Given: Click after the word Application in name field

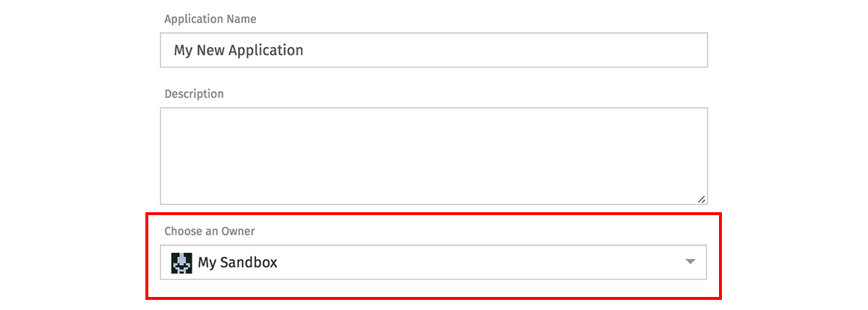Looking at the screenshot, I should point(305,50).
